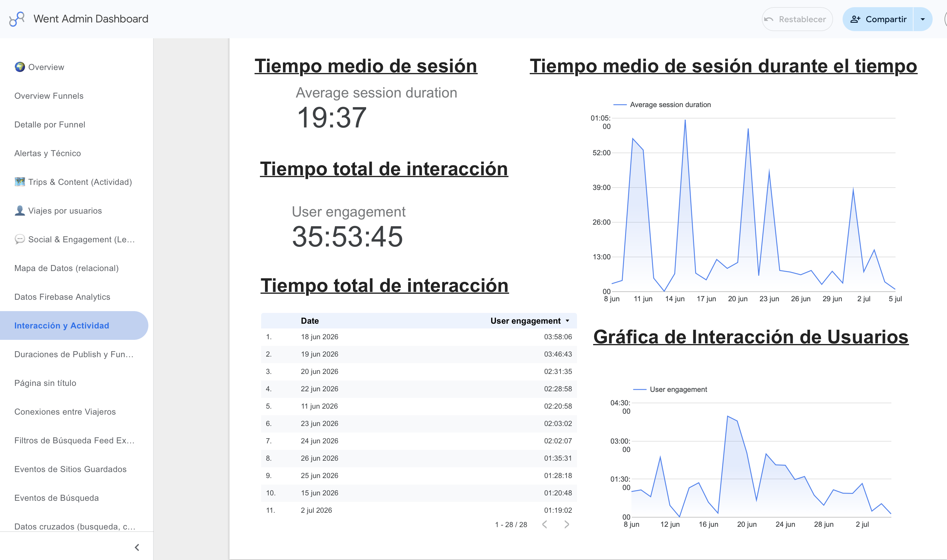Go to previous table page arrow
This screenshot has width=947, height=560.
click(x=544, y=524)
